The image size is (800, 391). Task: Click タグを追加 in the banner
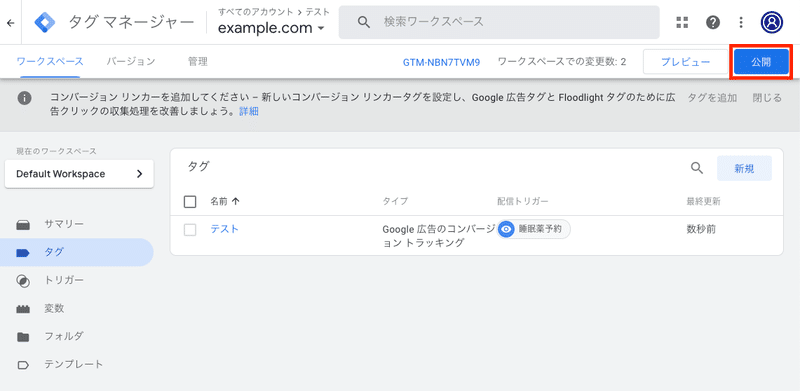tap(712, 97)
